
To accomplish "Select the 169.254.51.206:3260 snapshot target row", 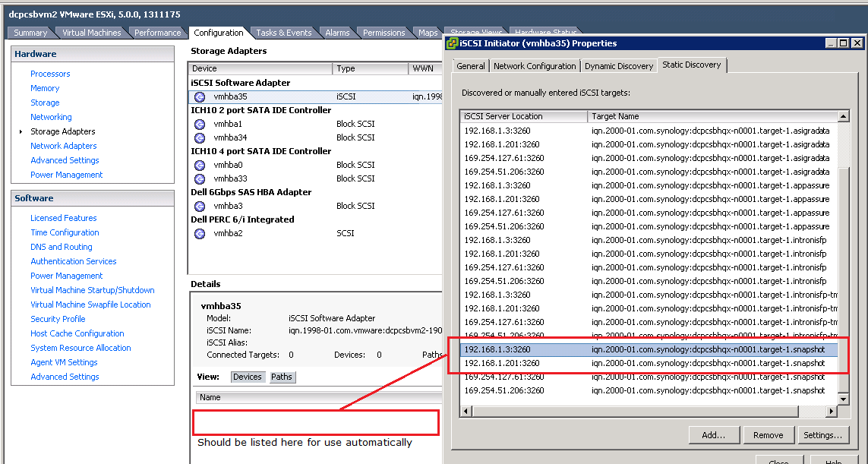I will click(649, 390).
